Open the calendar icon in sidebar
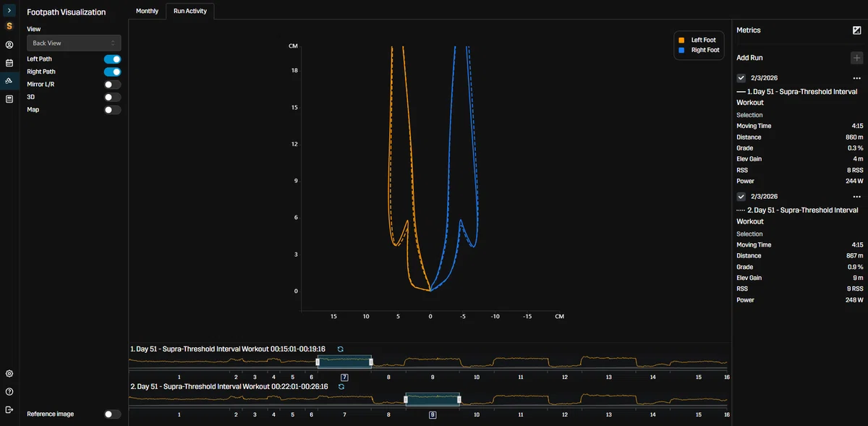868x426 pixels. point(9,63)
